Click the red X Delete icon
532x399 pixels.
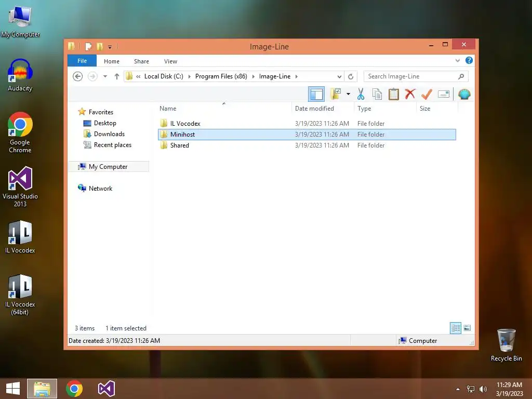[410, 94]
